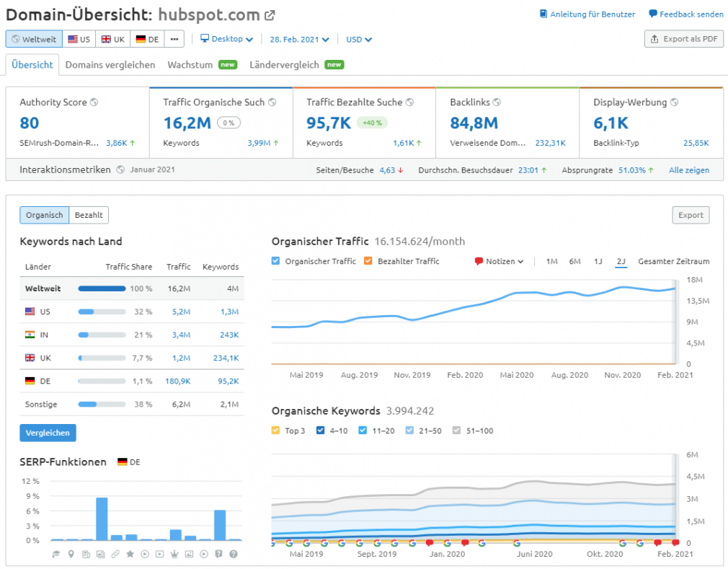728x569 pixels.
Task: Click India flag in country table
Action: click(30, 335)
